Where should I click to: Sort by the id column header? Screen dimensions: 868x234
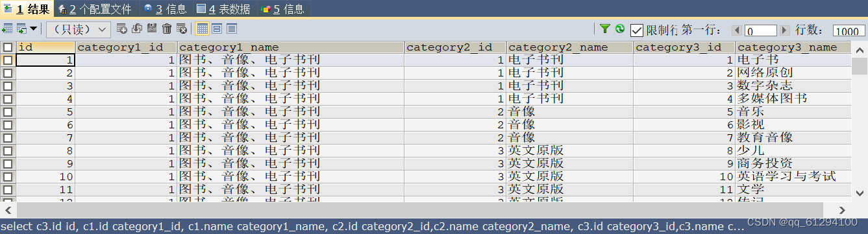click(x=45, y=47)
